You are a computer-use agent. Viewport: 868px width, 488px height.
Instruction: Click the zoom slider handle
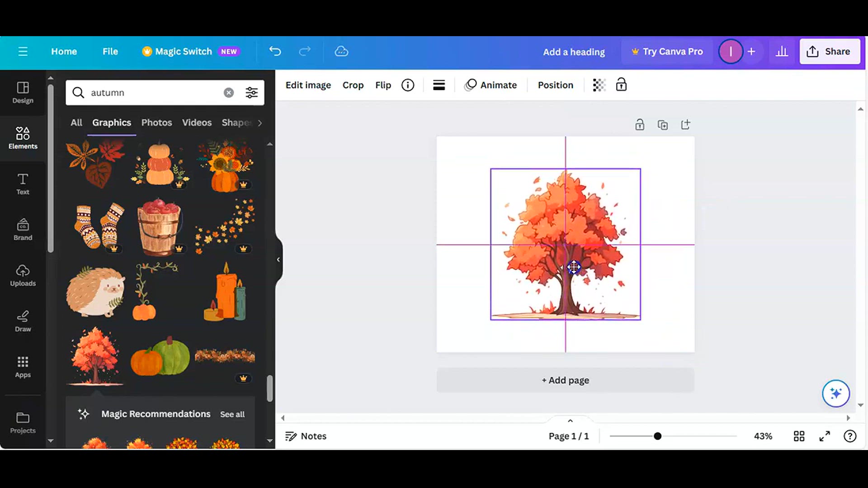coord(657,436)
